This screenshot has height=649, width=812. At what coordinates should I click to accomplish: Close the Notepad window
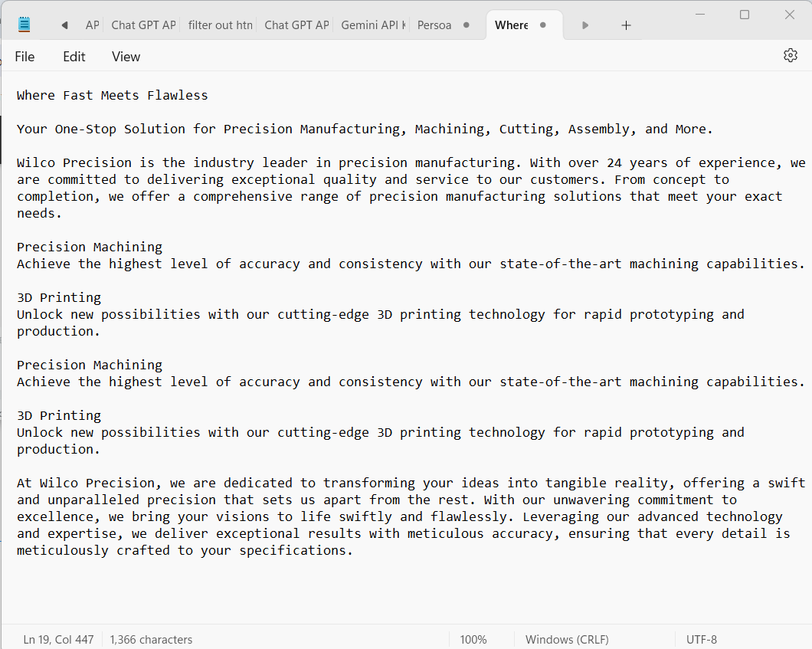point(789,15)
